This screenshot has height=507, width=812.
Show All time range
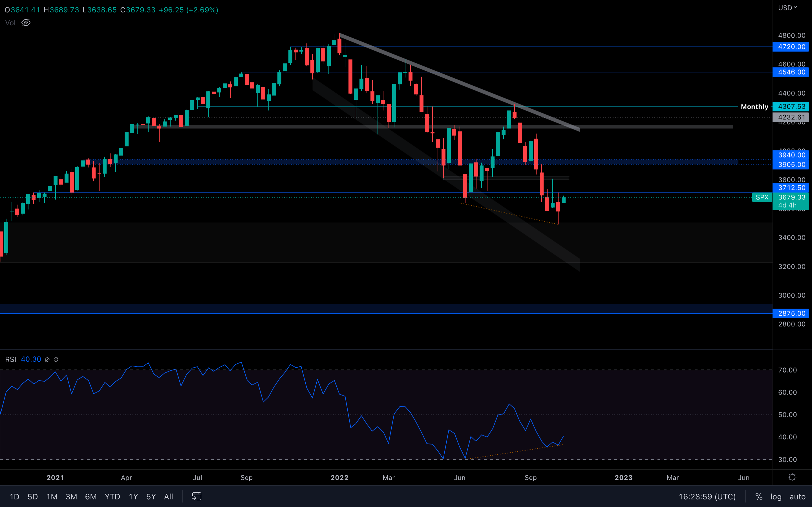pyautogui.click(x=168, y=497)
